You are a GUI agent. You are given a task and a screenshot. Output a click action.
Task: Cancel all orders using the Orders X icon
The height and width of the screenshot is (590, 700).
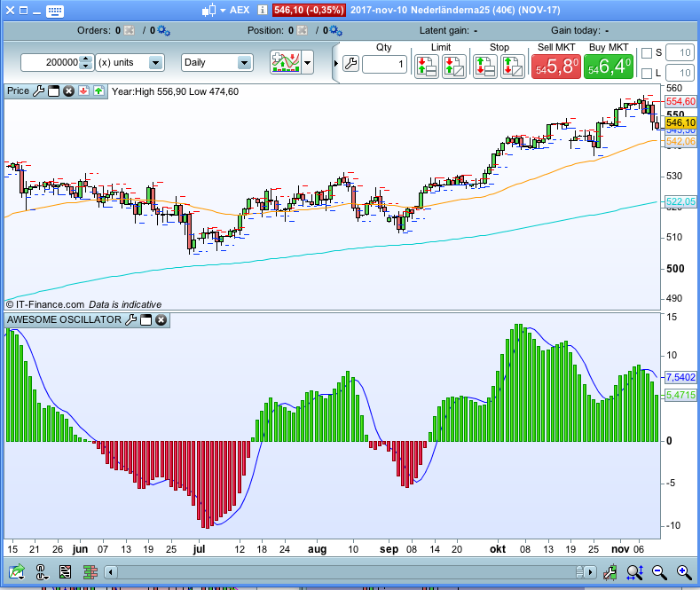pyautogui.click(x=129, y=30)
